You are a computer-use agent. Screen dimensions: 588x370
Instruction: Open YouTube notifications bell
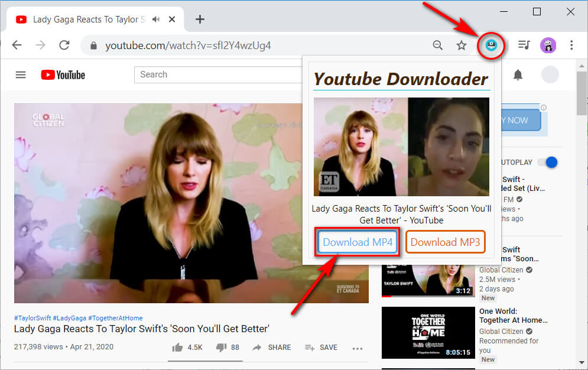point(518,75)
